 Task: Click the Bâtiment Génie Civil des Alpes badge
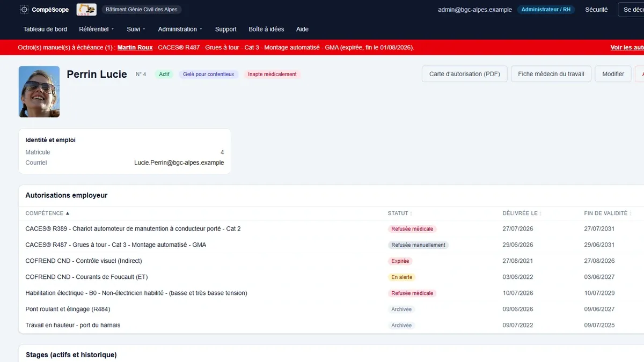point(142,10)
